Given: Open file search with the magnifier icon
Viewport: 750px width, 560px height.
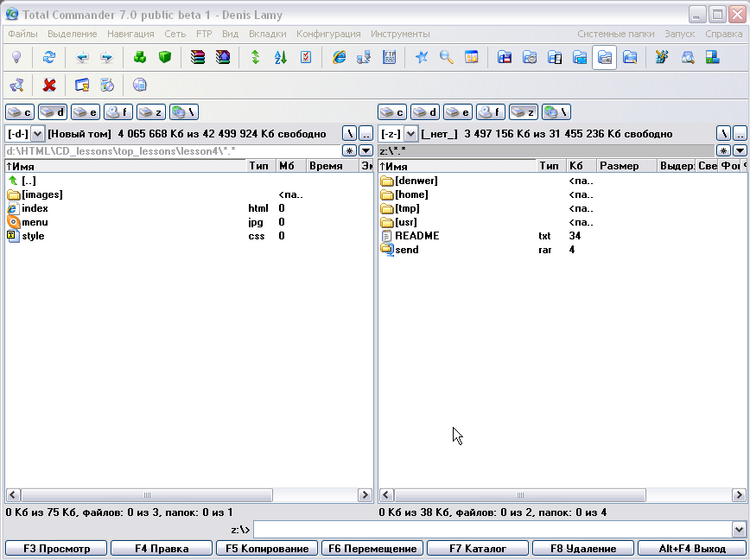Looking at the screenshot, I should point(446,57).
